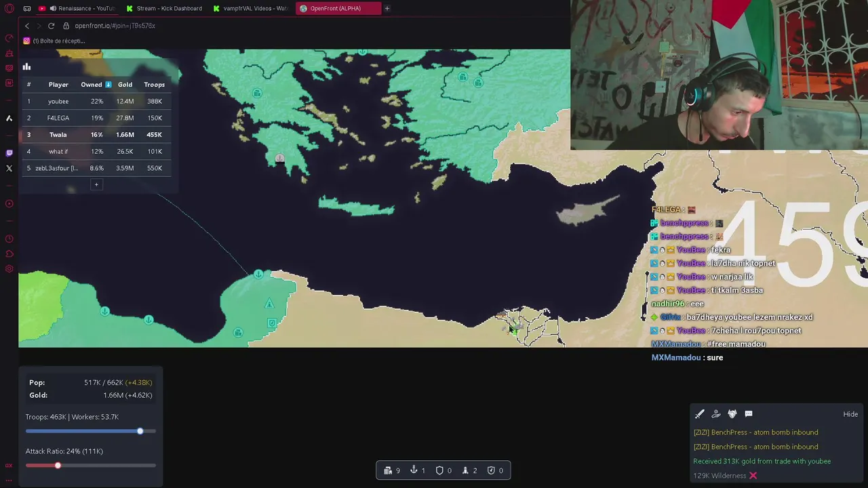The height and width of the screenshot is (488, 868).
Task: Adjust the Attack Ratio slider
Action: [91, 465]
